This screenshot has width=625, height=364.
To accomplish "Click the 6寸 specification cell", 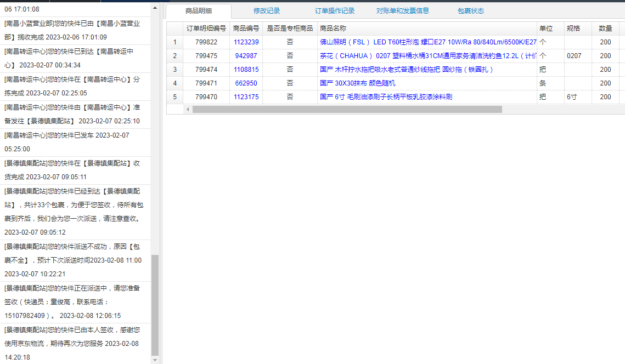I will point(578,97).
